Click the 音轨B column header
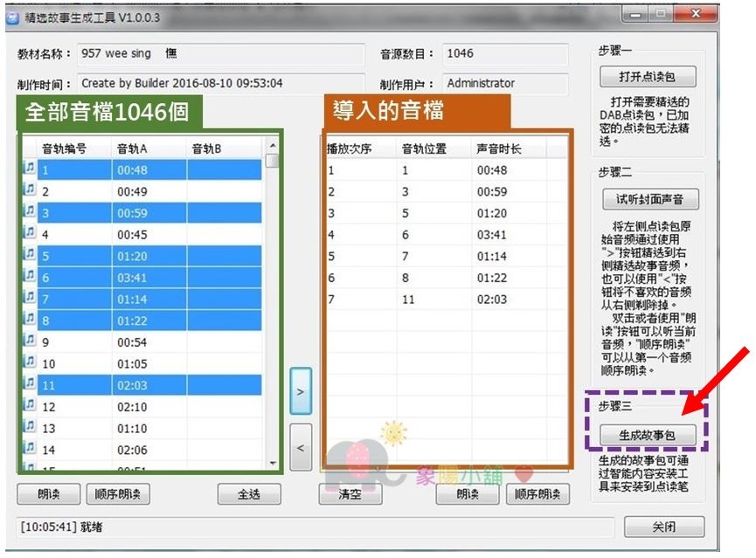 (225, 148)
